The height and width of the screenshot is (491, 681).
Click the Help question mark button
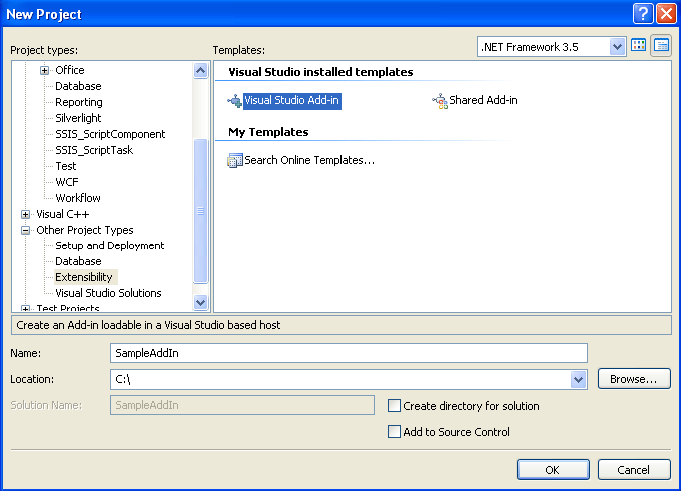pyautogui.click(x=643, y=14)
